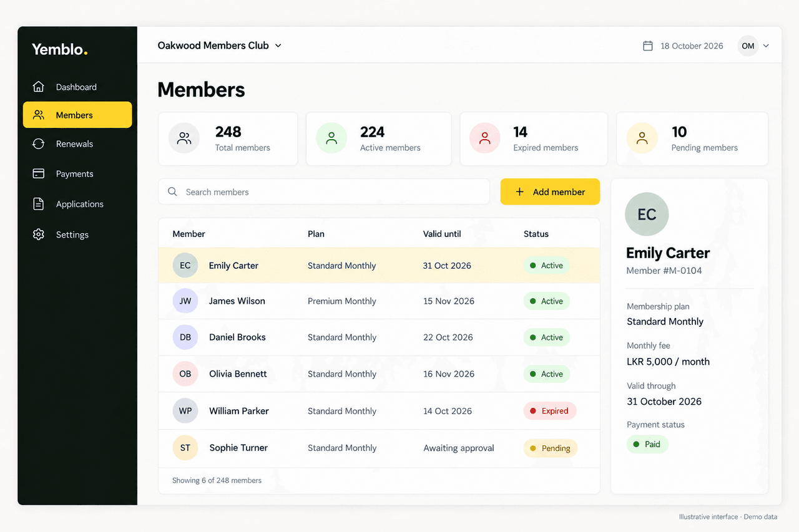Click the Yemblo logo
Image resolution: width=799 pixels, height=532 pixels.
[x=60, y=49]
